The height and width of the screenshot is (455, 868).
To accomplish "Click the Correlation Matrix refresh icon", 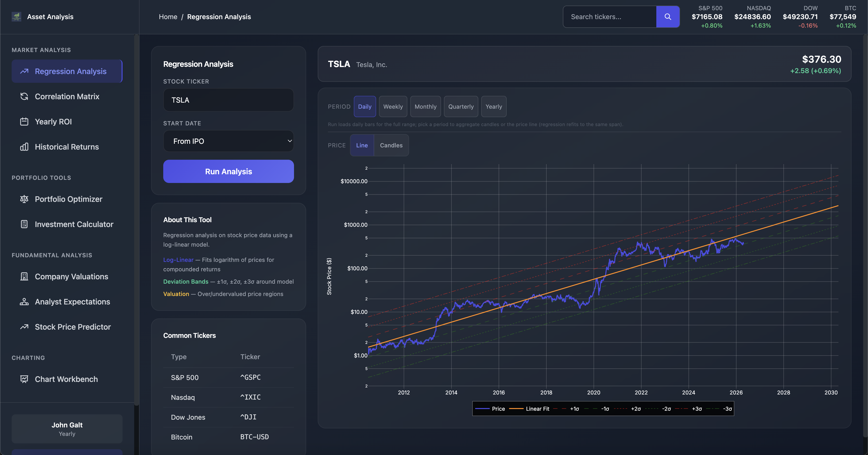I will click(x=24, y=96).
